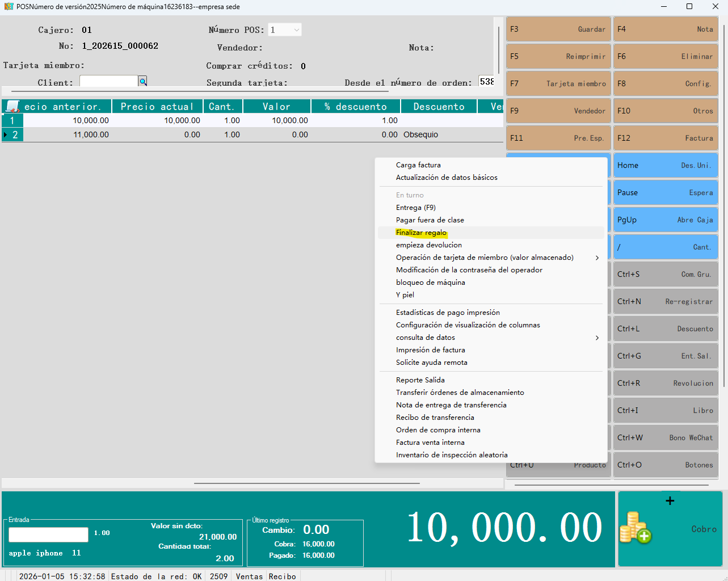Screen dimensions: 728x581
Task: Click the POS app icon in title bar
Action: click(x=9, y=7)
